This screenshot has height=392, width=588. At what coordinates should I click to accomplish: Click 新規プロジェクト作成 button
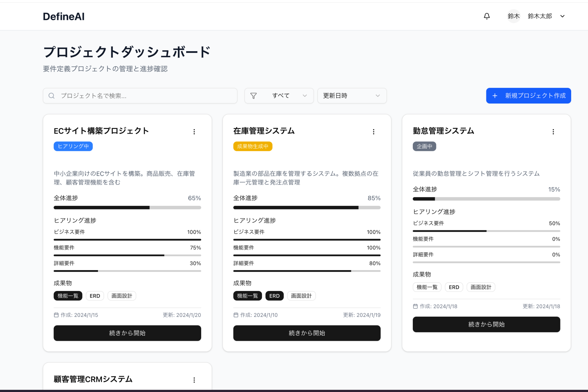[x=528, y=96]
